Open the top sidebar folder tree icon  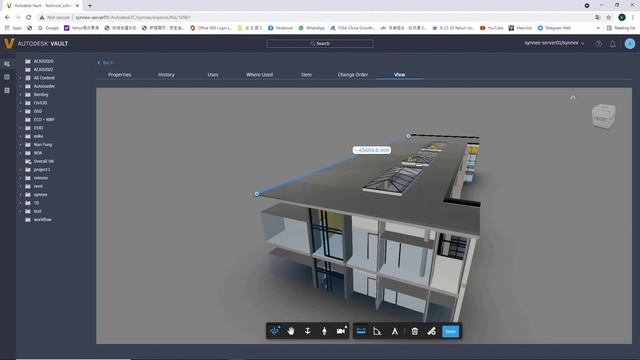(7, 64)
